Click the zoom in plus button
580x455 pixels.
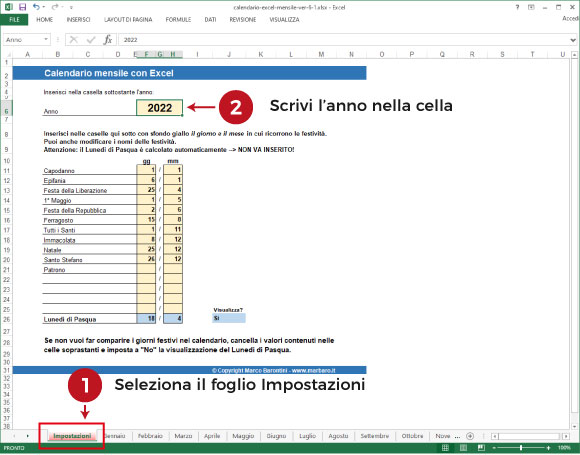click(x=548, y=448)
